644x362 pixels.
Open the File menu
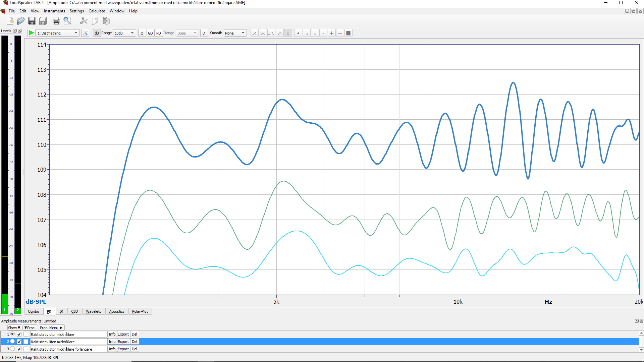[x=12, y=11]
